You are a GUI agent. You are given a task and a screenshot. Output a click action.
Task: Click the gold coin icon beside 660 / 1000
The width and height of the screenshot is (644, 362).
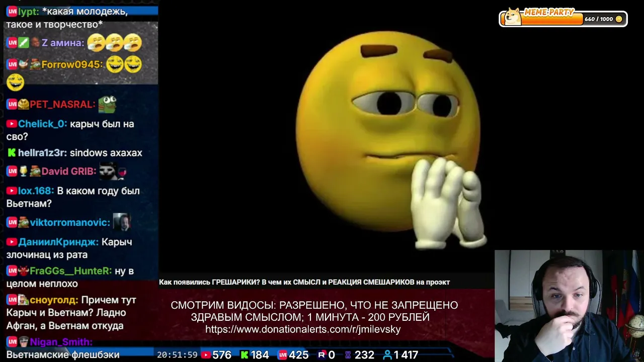(619, 19)
